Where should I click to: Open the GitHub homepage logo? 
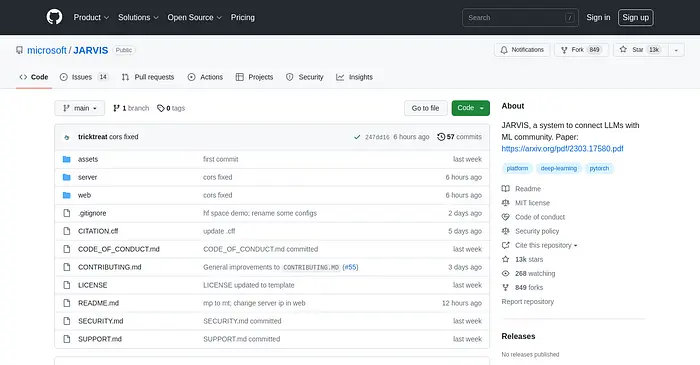pos(54,17)
